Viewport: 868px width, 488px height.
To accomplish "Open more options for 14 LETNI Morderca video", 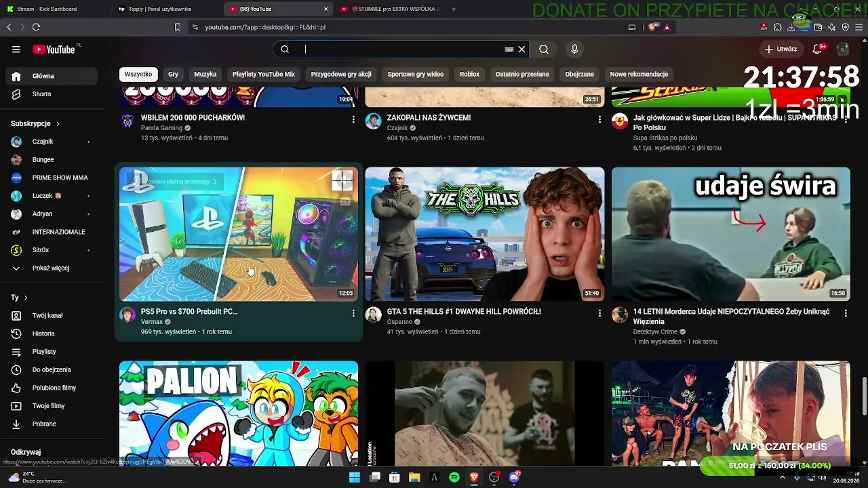I will (846, 313).
